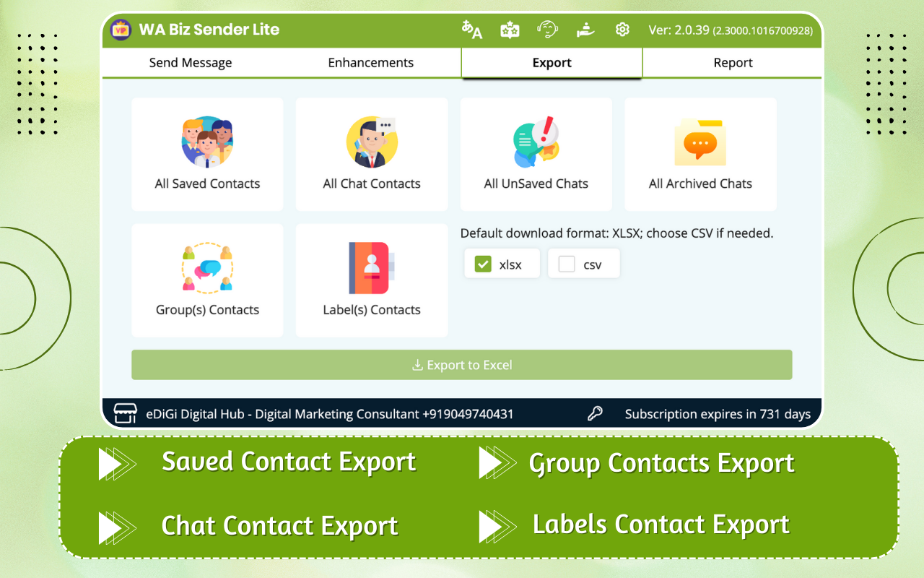This screenshot has width=924, height=578.
Task: Click the VIP badge beside app title
Action: pyautogui.click(x=120, y=30)
